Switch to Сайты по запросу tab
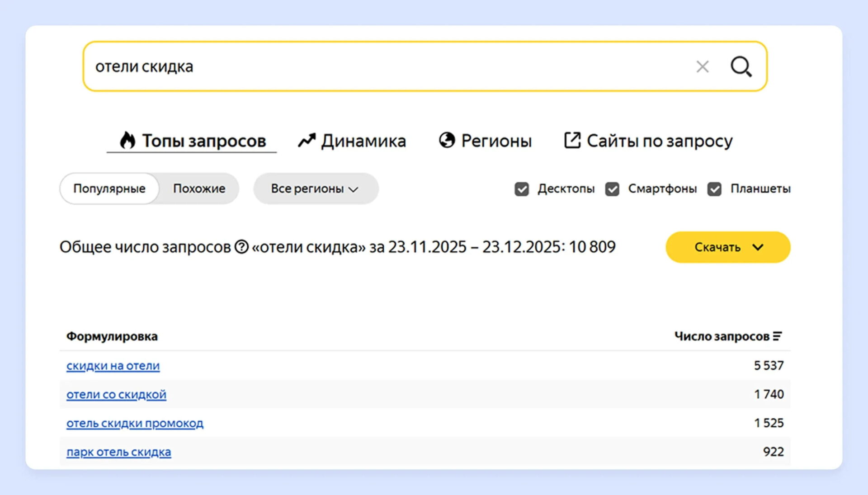 (x=659, y=141)
